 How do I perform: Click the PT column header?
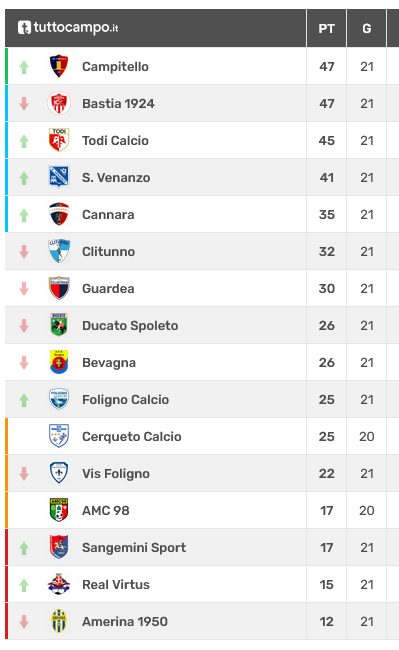pos(326,28)
